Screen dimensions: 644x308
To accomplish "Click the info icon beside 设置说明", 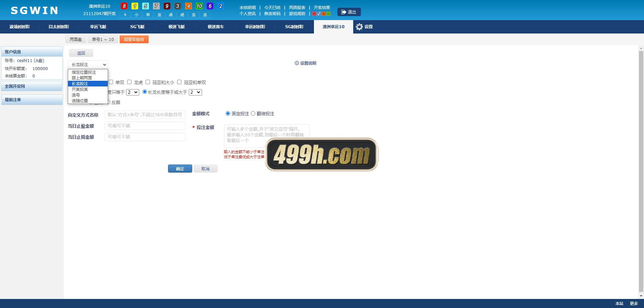I will pyautogui.click(x=297, y=63).
